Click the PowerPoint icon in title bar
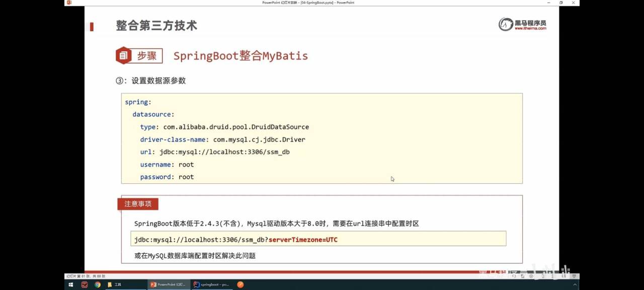 coord(69,3)
